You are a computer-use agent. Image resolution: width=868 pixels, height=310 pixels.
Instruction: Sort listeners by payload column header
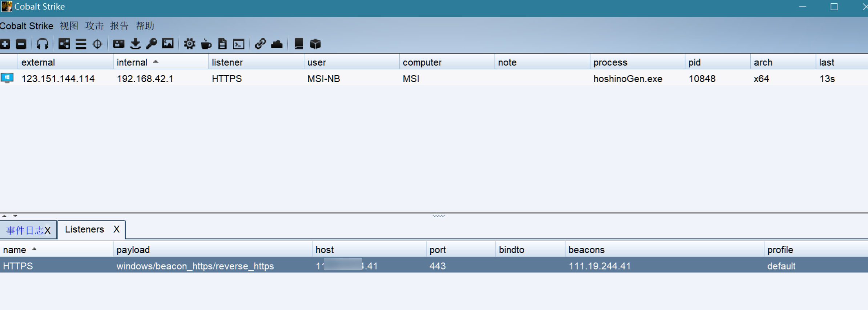tap(213, 250)
